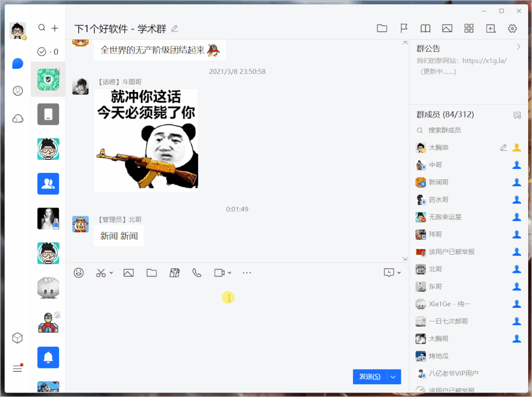This screenshot has width=532, height=397.
Task: Expand the message history dropdown arrow
Action: 399,272
